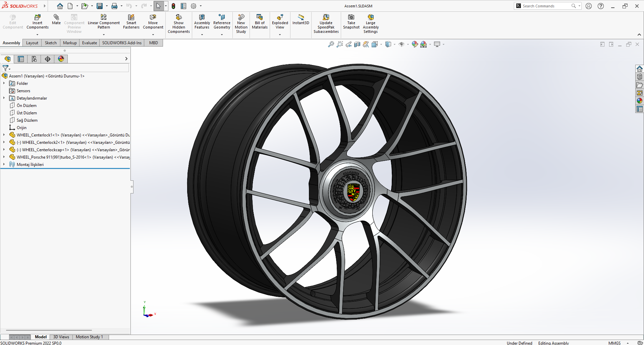This screenshot has width=644, height=345.
Task: Open the SOLIDWORKS Add-Ins tab
Action: coord(122,43)
